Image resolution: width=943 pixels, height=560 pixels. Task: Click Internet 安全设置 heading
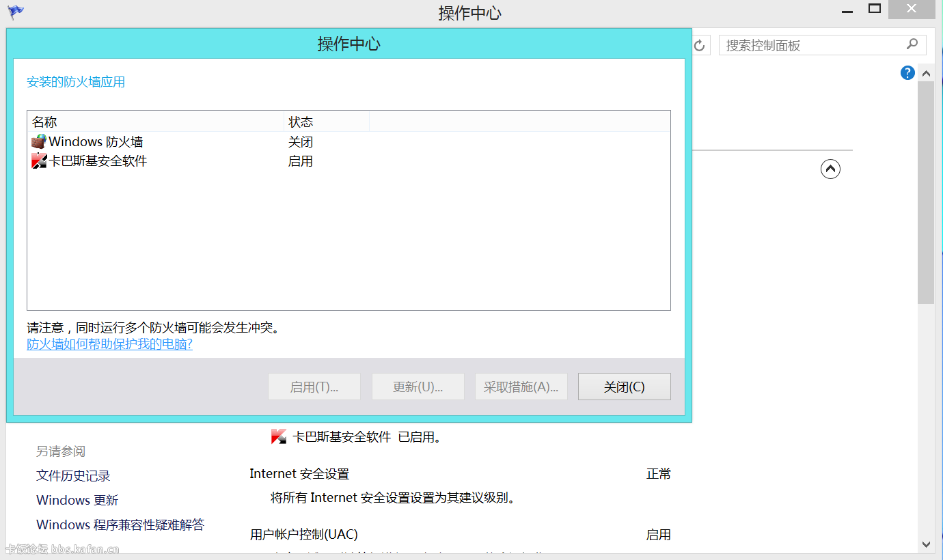tap(299, 474)
